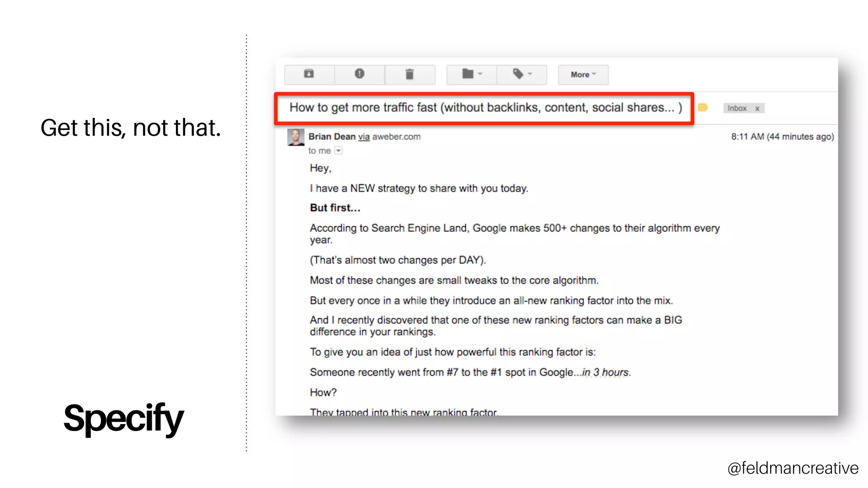Click the italic "in 3 hours" text

[x=606, y=372]
